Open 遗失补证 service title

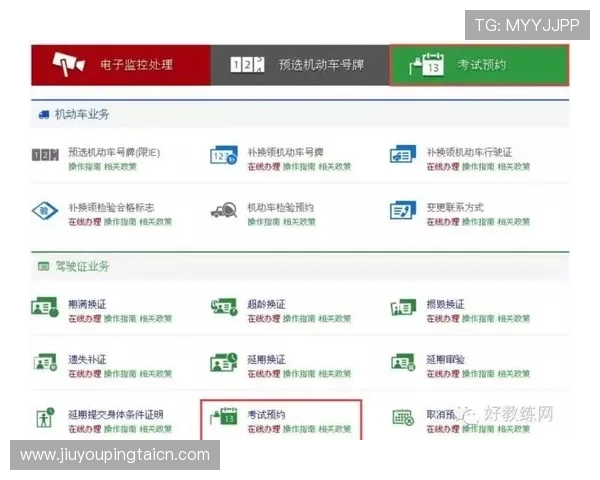click(87, 359)
